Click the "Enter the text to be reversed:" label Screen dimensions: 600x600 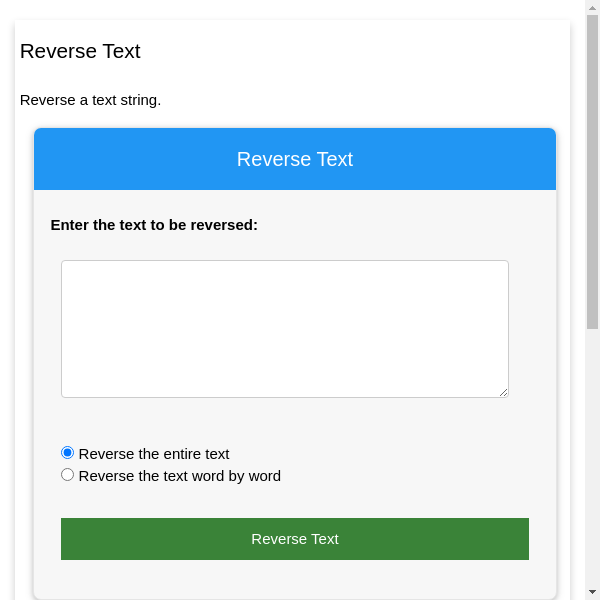154,225
